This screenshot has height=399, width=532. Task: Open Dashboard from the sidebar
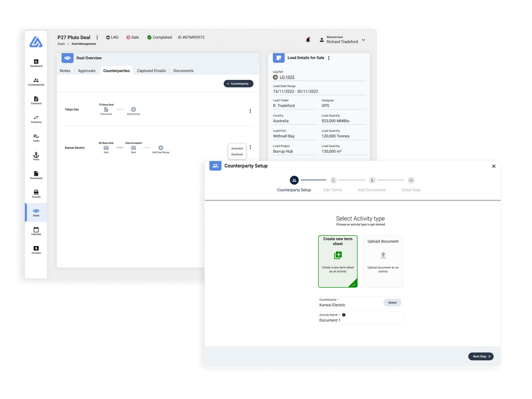click(36, 63)
